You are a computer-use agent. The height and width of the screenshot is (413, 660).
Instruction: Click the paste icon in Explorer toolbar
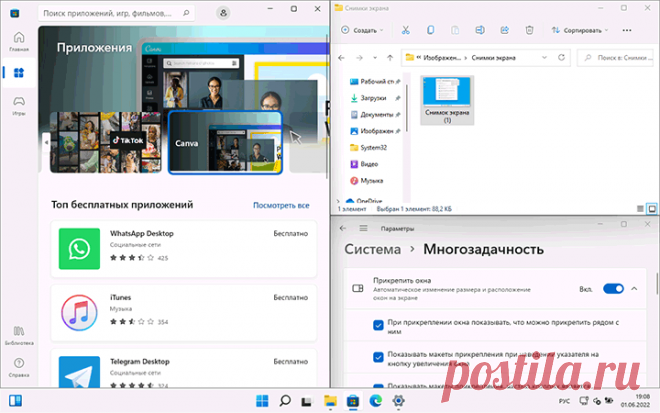(x=455, y=30)
